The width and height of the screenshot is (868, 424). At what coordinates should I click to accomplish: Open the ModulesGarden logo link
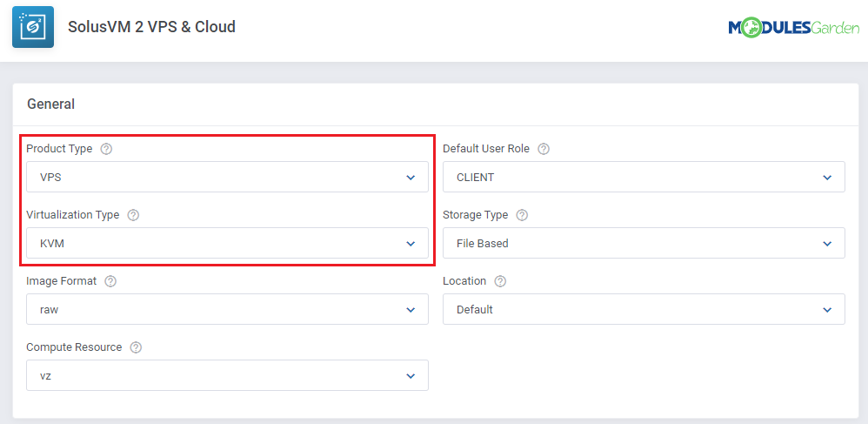[x=794, y=27]
